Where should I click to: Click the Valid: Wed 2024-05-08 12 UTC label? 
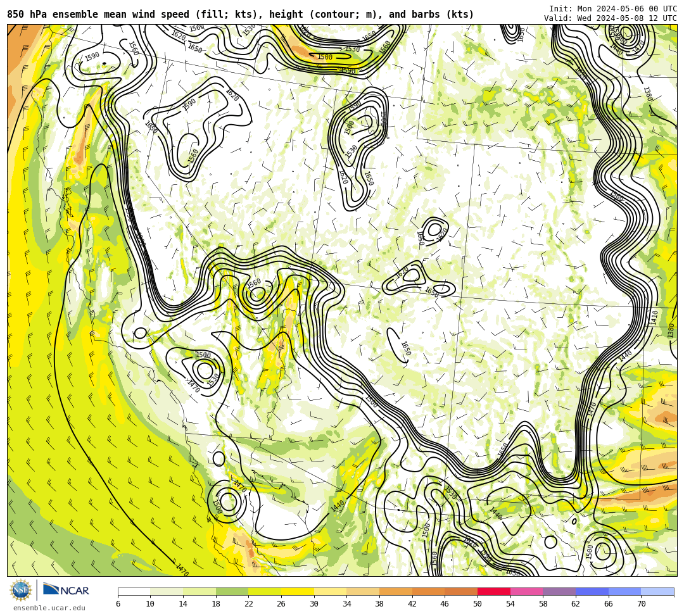[611, 18]
